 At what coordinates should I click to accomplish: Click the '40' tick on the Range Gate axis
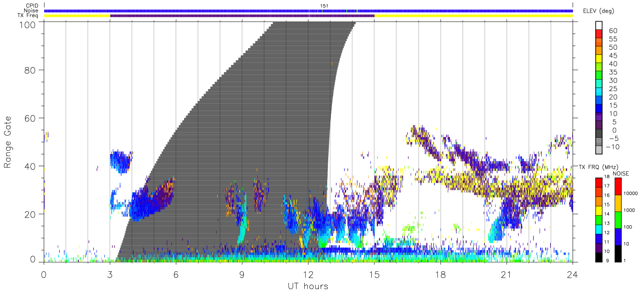click(31, 166)
